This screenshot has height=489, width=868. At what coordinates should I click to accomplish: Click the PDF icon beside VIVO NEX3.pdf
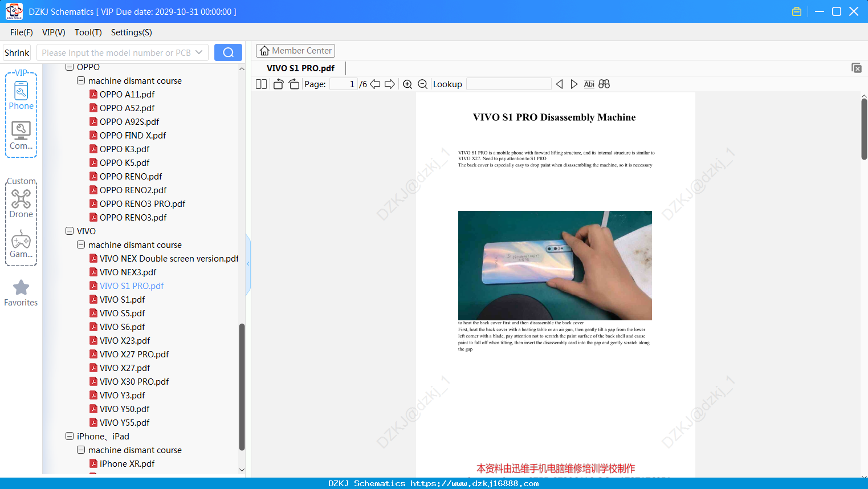(93, 272)
